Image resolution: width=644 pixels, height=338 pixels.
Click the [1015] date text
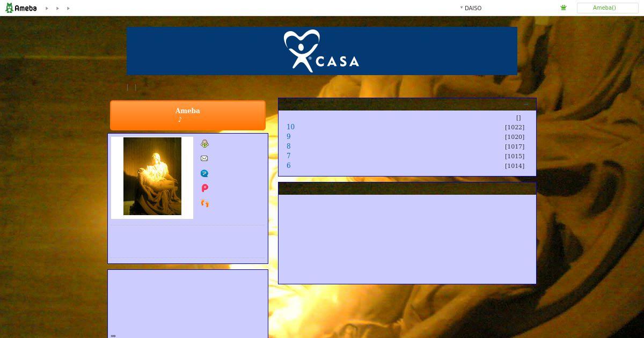coord(515,156)
